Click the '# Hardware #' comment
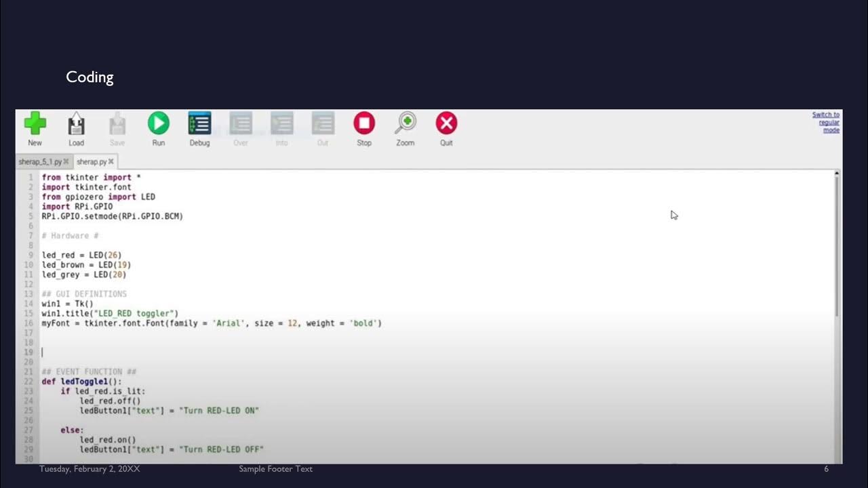 (70, 236)
